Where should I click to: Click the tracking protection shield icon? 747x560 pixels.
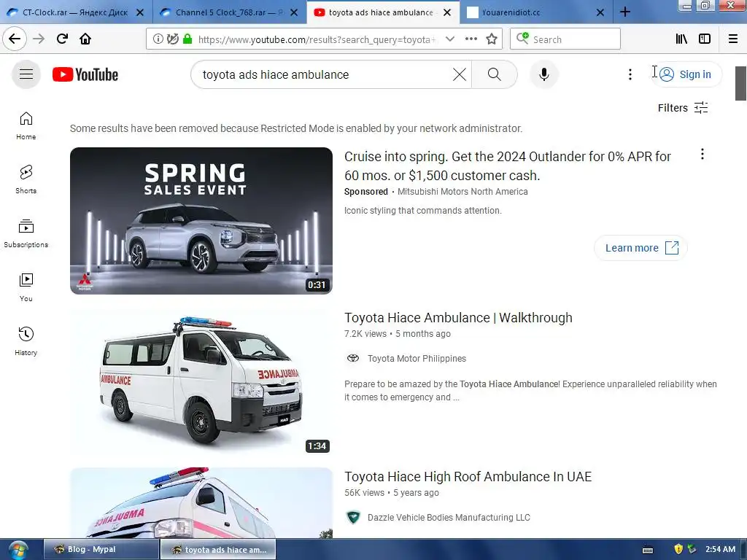(x=172, y=39)
